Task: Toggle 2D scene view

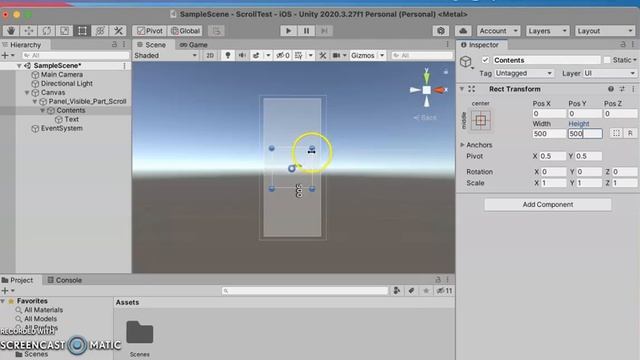Action: [x=210, y=55]
